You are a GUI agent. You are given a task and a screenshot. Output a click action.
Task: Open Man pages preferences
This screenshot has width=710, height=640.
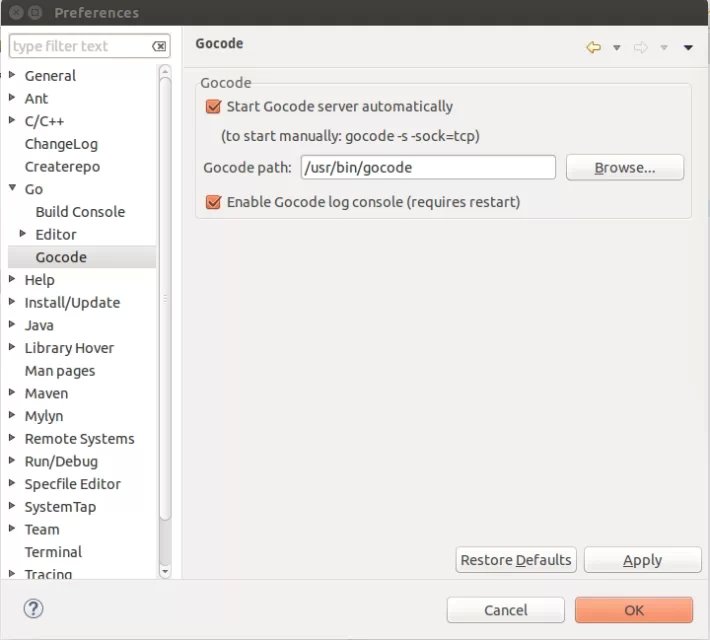[60, 371]
